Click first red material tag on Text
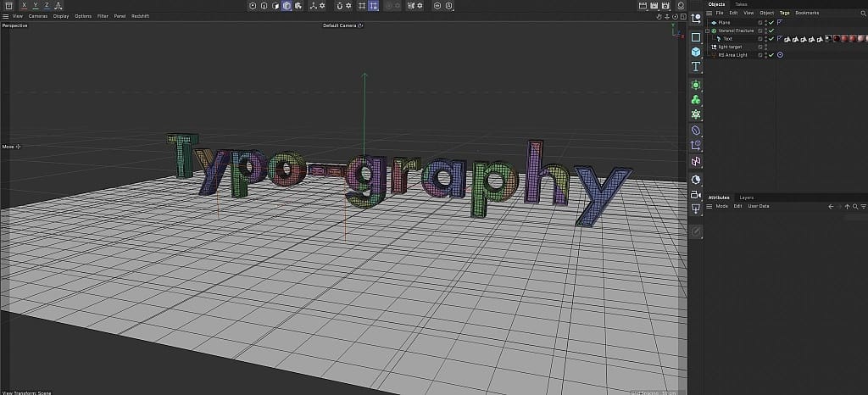 pyautogui.click(x=837, y=39)
